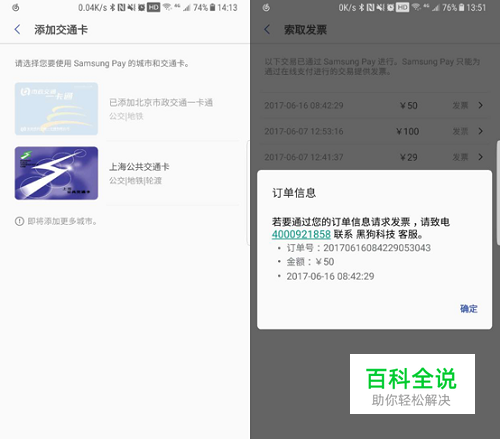The width and height of the screenshot is (500, 439).
Task: Tap the info icon beside 即将添加更多城市
Action: pos(19,221)
